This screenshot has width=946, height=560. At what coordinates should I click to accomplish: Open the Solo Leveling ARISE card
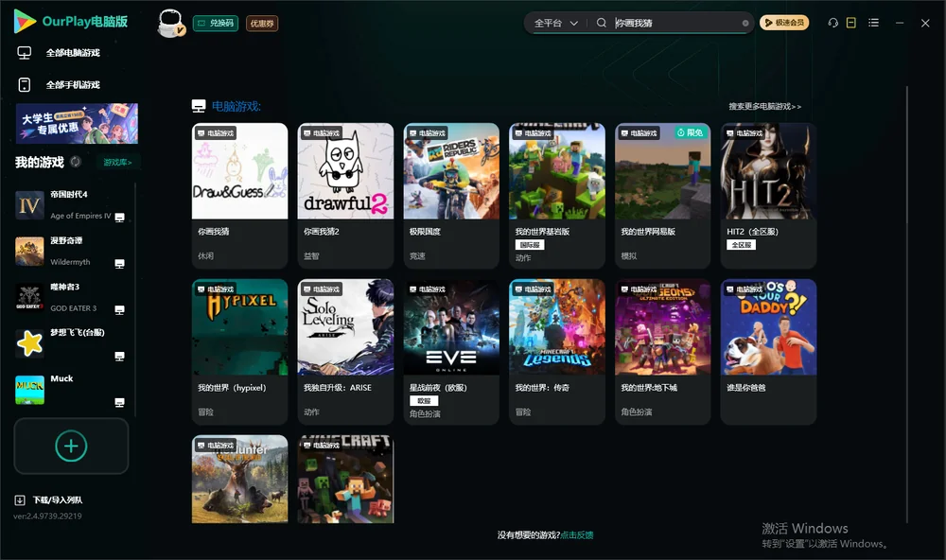(x=345, y=352)
